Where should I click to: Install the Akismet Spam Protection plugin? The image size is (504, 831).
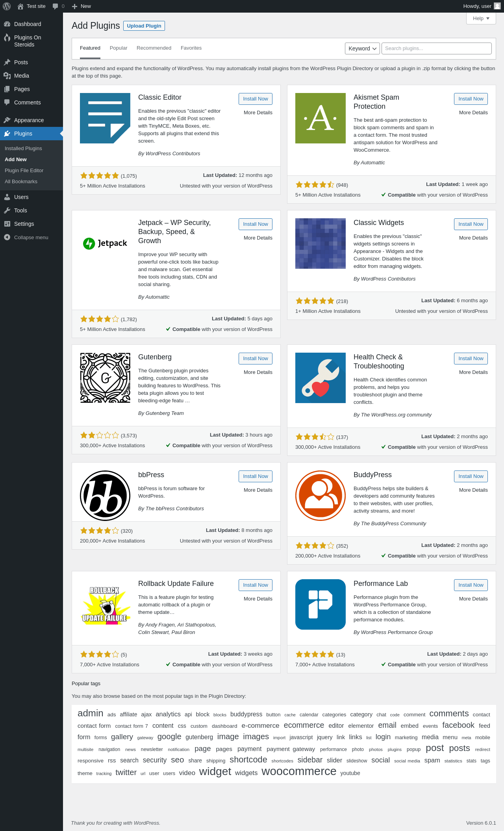coord(471,99)
